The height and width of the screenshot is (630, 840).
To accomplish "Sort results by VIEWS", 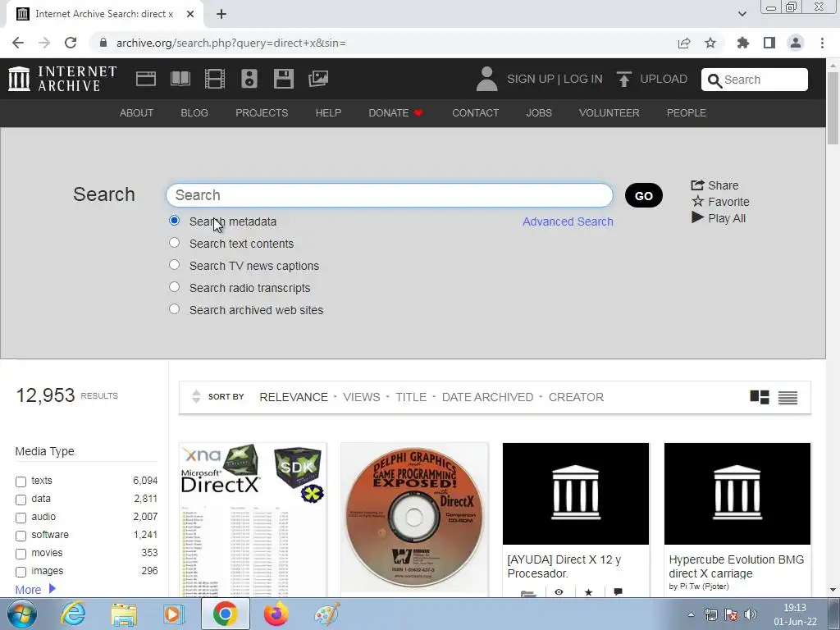I will tap(362, 397).
